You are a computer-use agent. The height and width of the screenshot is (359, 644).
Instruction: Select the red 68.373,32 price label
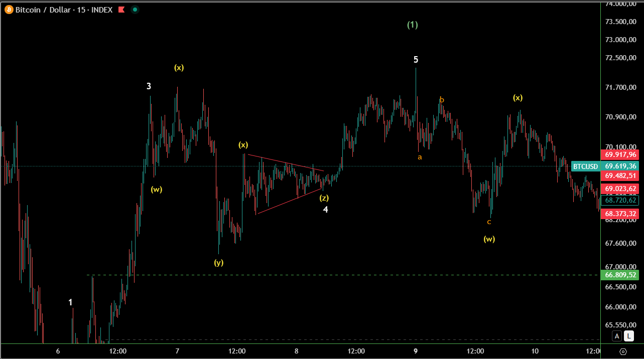620,214
